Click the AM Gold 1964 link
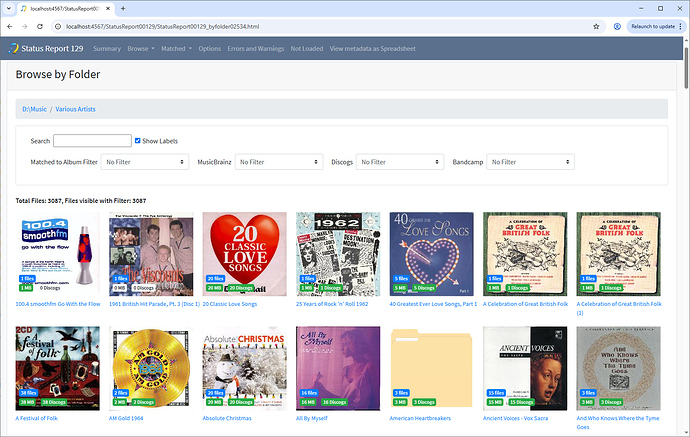This screenshot has width=690, height=437. click(x=126, y=418)
